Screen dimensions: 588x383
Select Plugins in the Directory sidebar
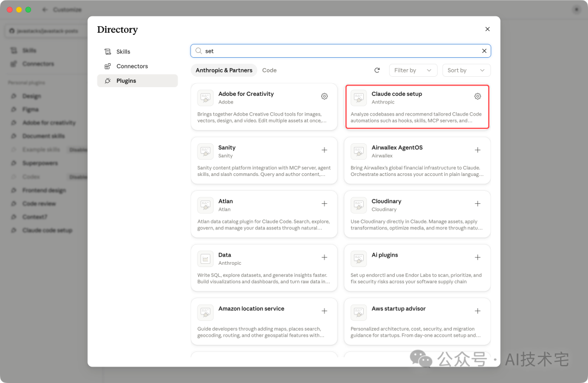coord(137,81)
